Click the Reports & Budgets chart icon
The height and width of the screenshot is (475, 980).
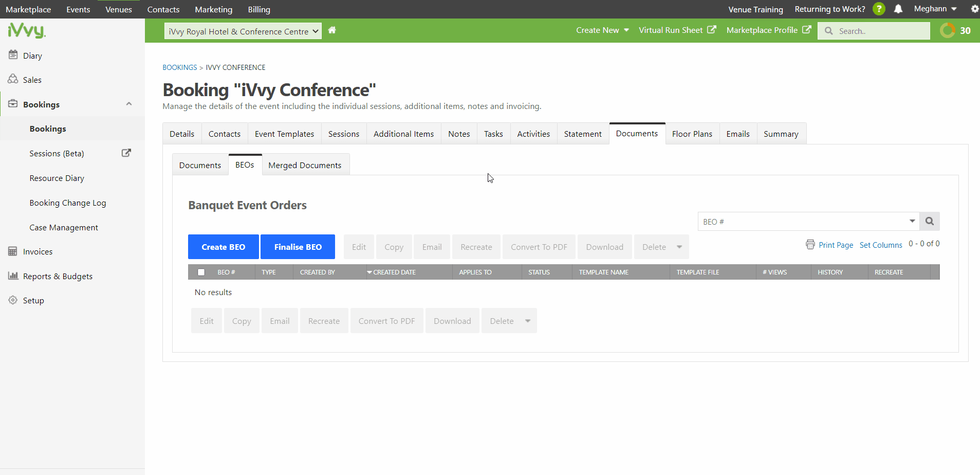tap(13, 276)
